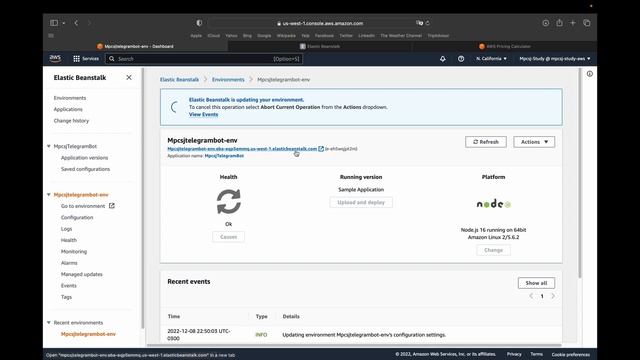The height and width of the screenshot is (360, 640).
Task: Open Tags in sidebar
Action: click(x=66, y=297)
